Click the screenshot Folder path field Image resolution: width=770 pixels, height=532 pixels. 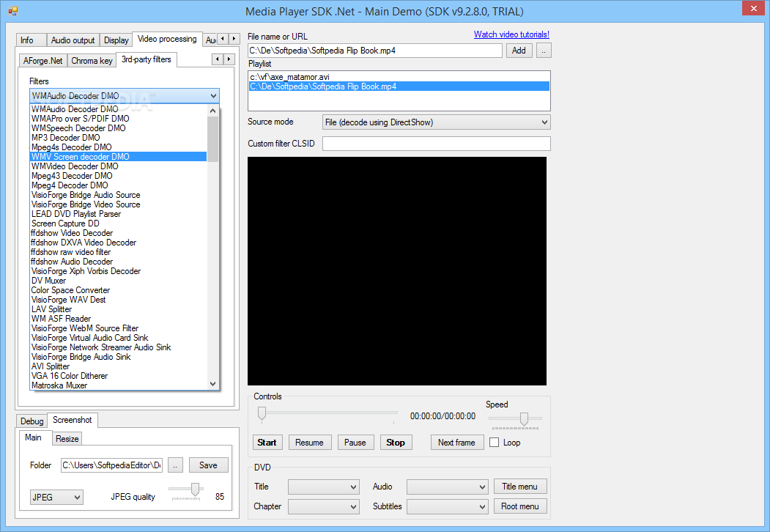tap(111, 465)
